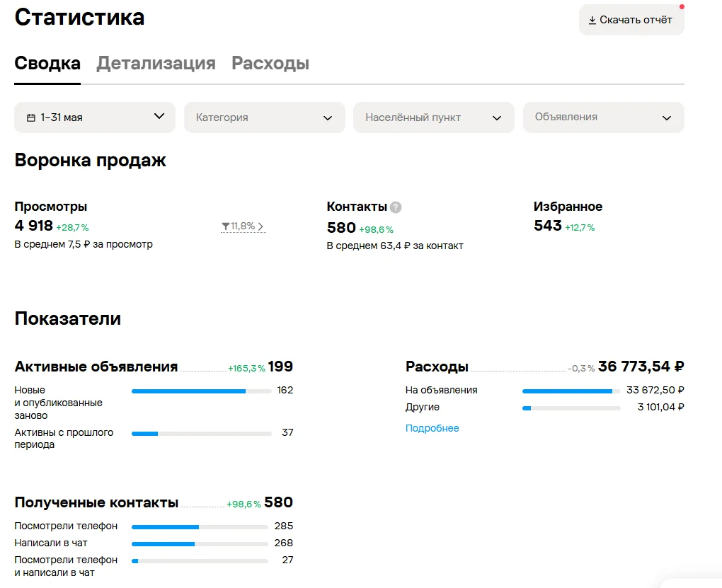Click the calendar icon beside 1–31 мая

[x=31, y=118]
